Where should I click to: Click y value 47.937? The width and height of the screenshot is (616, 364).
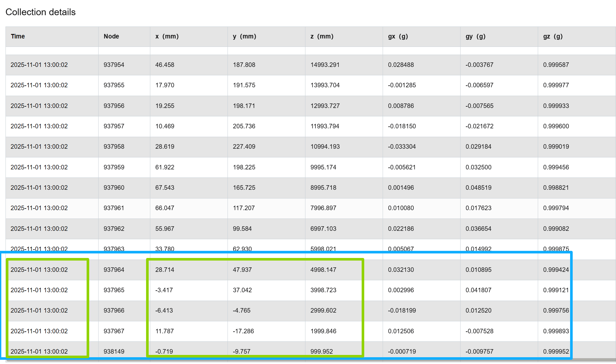pos(242,270)
